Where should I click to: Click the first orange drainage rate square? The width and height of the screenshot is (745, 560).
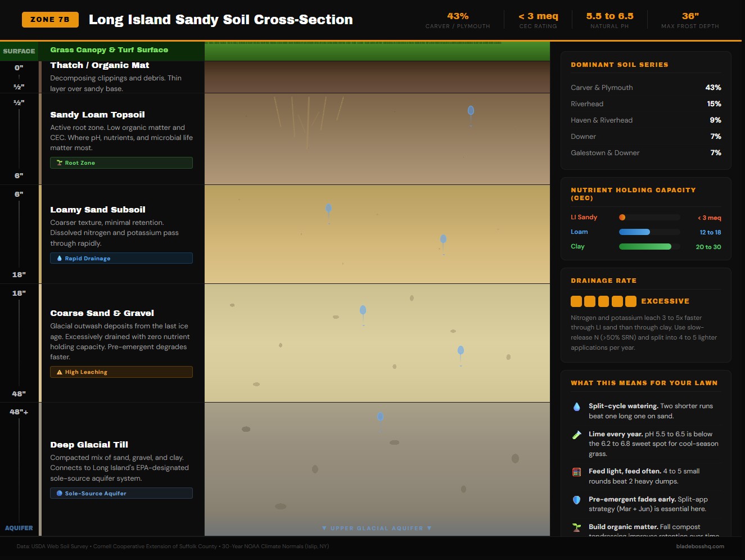coord(576,301)
